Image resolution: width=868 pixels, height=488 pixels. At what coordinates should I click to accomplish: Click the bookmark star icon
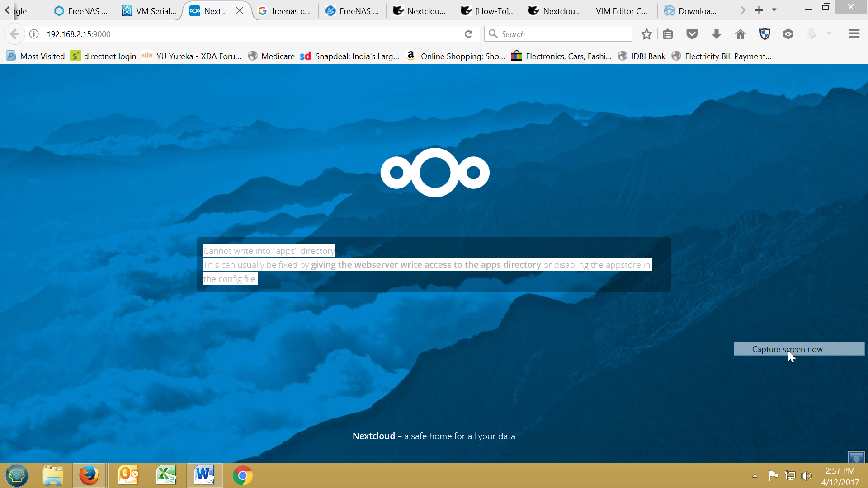(x=646, y=34)
